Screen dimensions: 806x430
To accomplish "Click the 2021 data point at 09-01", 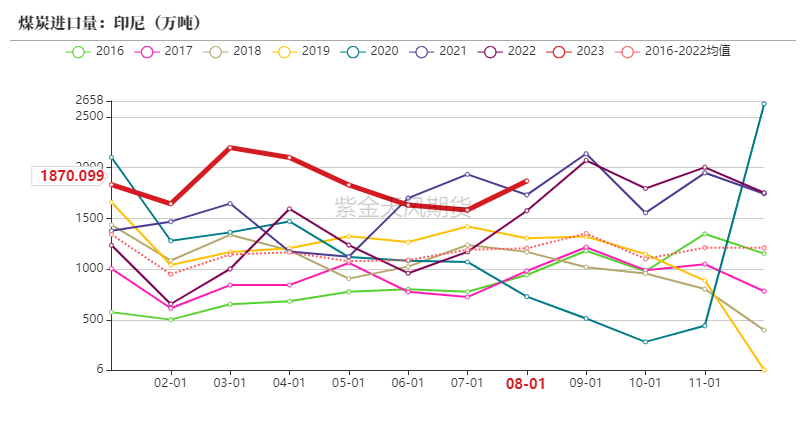I will tap(586, 153).
